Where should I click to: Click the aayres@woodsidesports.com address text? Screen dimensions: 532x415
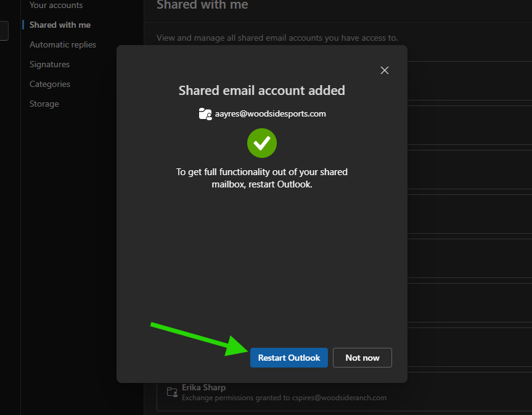point(270,114)
